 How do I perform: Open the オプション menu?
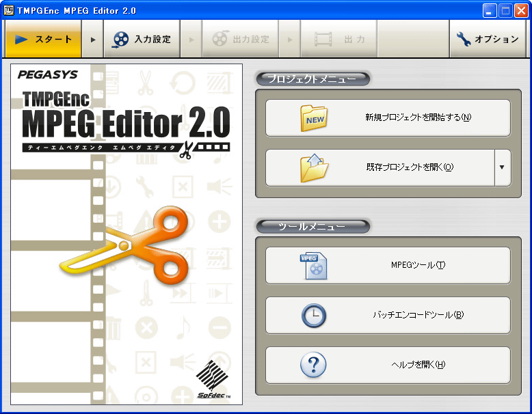[x=488, y=39]
